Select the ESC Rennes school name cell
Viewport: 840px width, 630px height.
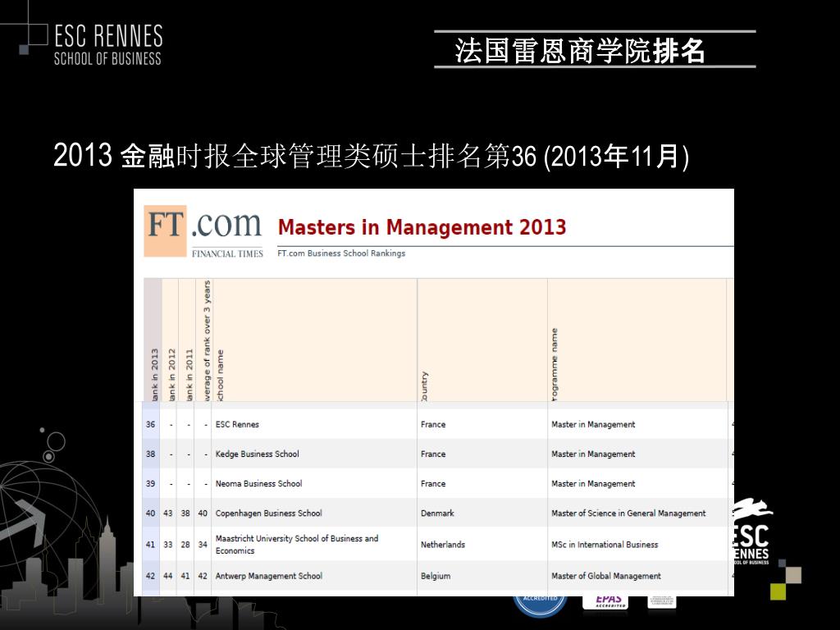237,424
